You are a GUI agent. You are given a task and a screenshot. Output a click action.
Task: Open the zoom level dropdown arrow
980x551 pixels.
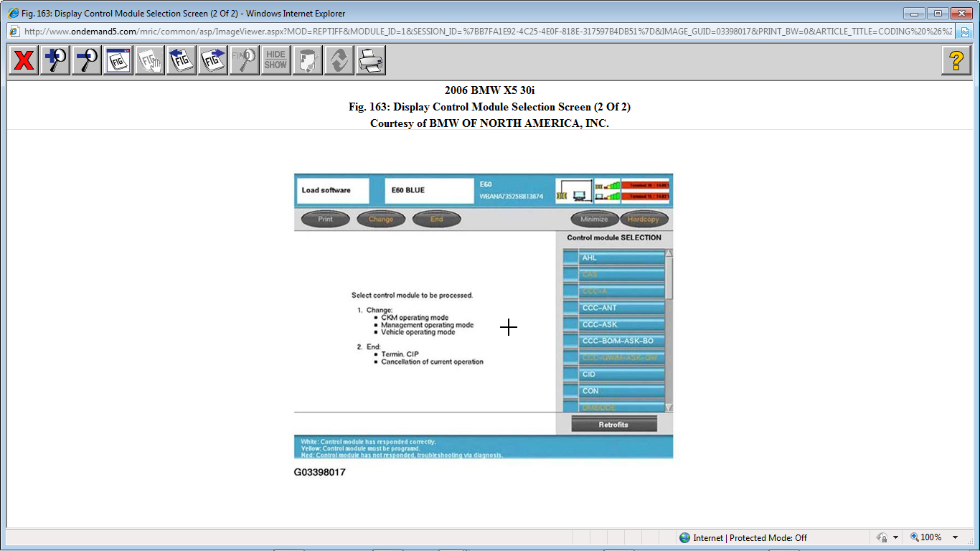coord(955,537)
